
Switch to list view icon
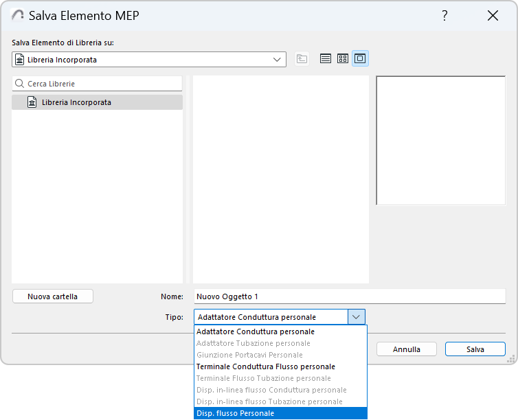click(326, 59)
